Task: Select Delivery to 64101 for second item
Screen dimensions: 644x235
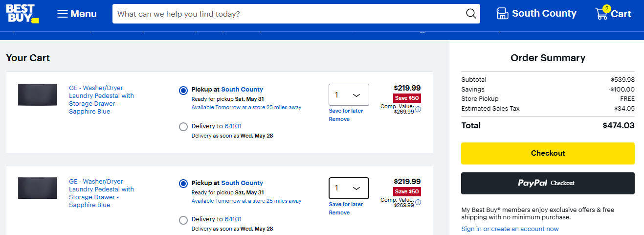Action: (183, 220)
